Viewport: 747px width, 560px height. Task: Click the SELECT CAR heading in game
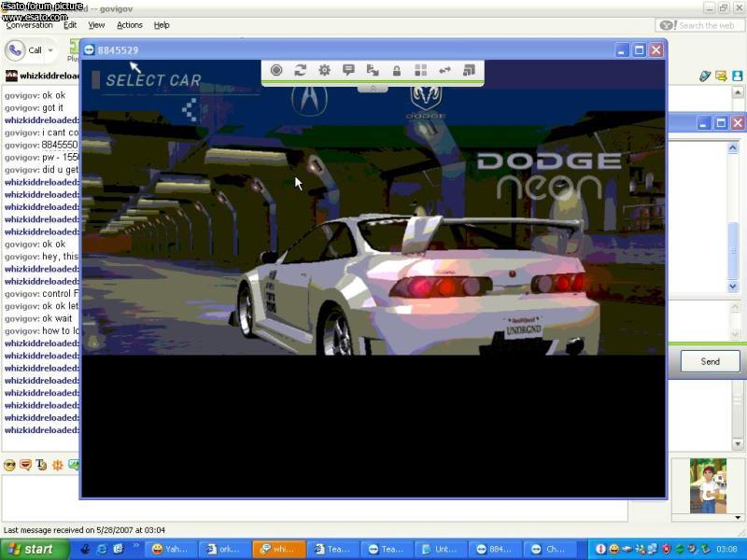click(x=153, y=80)
